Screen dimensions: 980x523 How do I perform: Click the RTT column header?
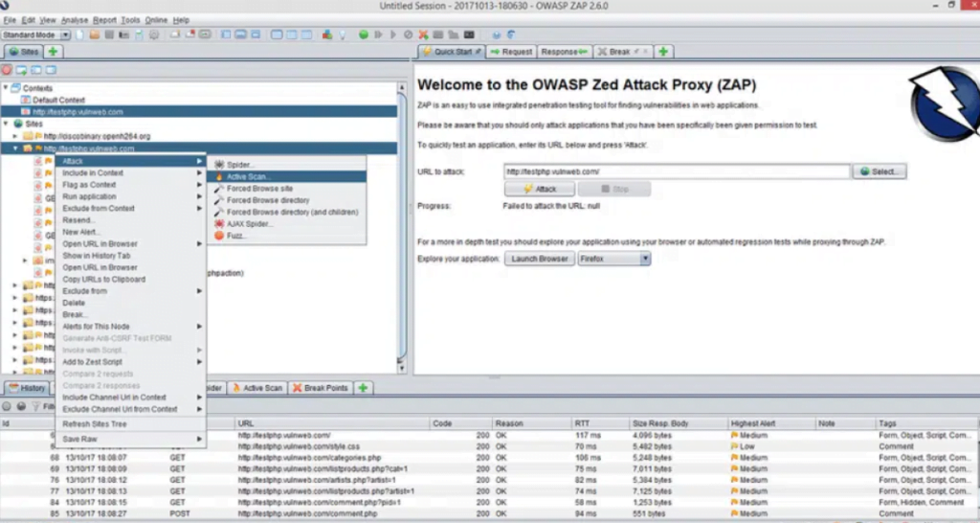point(600,423)
